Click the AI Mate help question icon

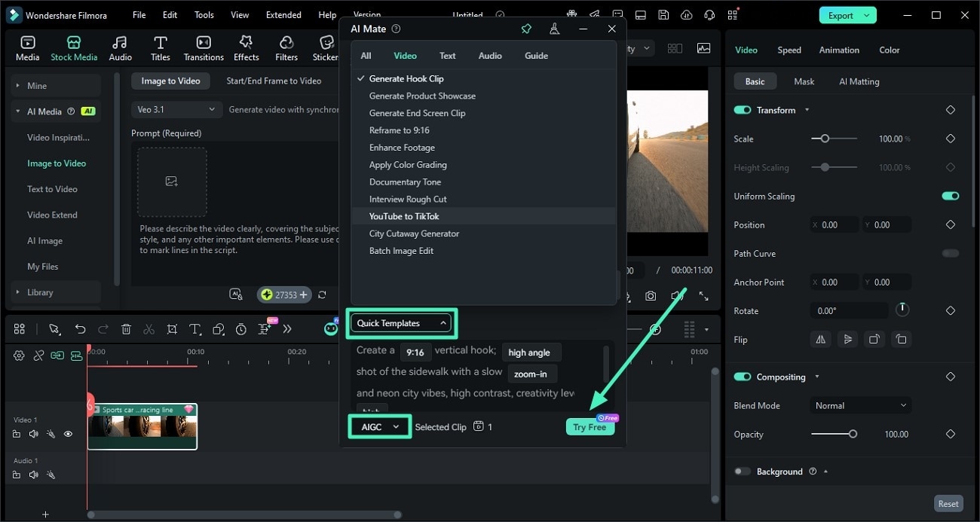tap(396, 29)
